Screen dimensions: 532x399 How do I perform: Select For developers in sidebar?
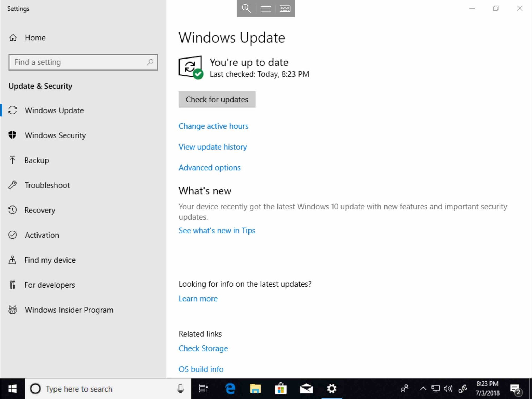[x=50, y=285]
